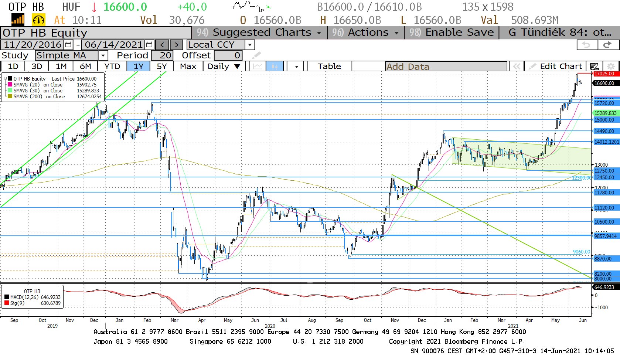Shift date range backward with left arrow
620x364 pixels.
(x=162, y=45)
